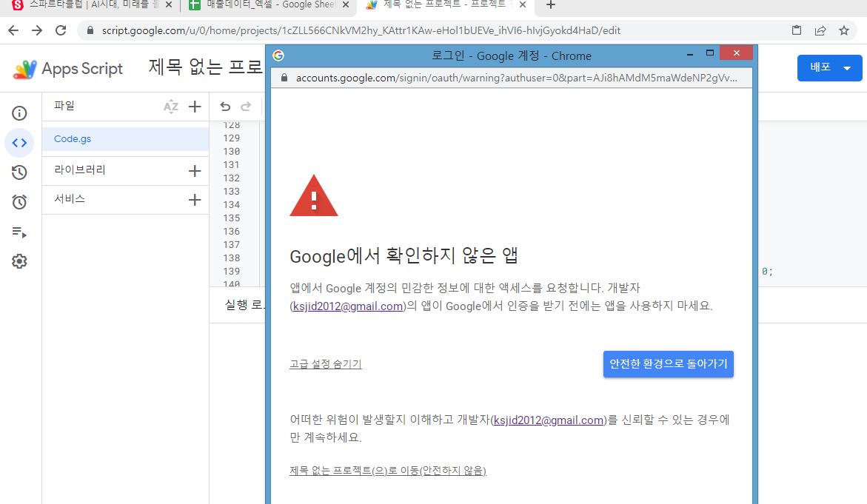
Task: Open the 배포 deploy dropdown
Action: [x=829, y=68]
